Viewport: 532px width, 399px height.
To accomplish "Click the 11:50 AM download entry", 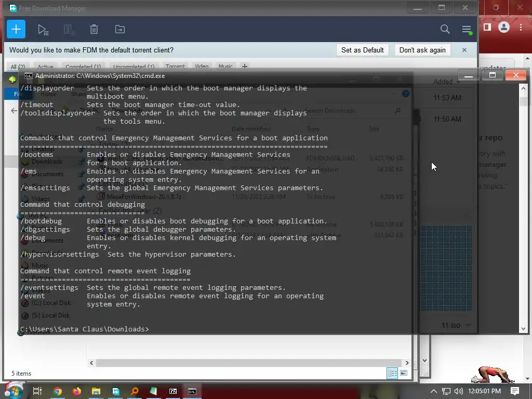I will (447, 119).
